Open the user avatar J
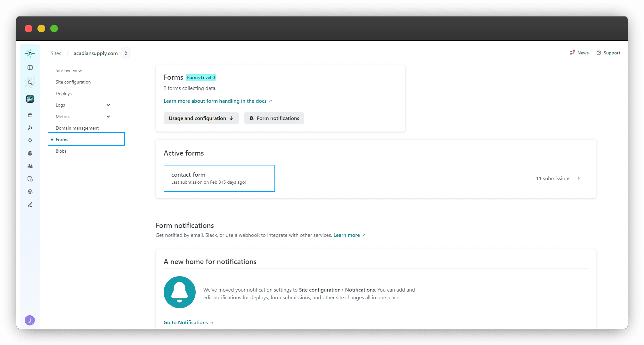 coord(30,320)
